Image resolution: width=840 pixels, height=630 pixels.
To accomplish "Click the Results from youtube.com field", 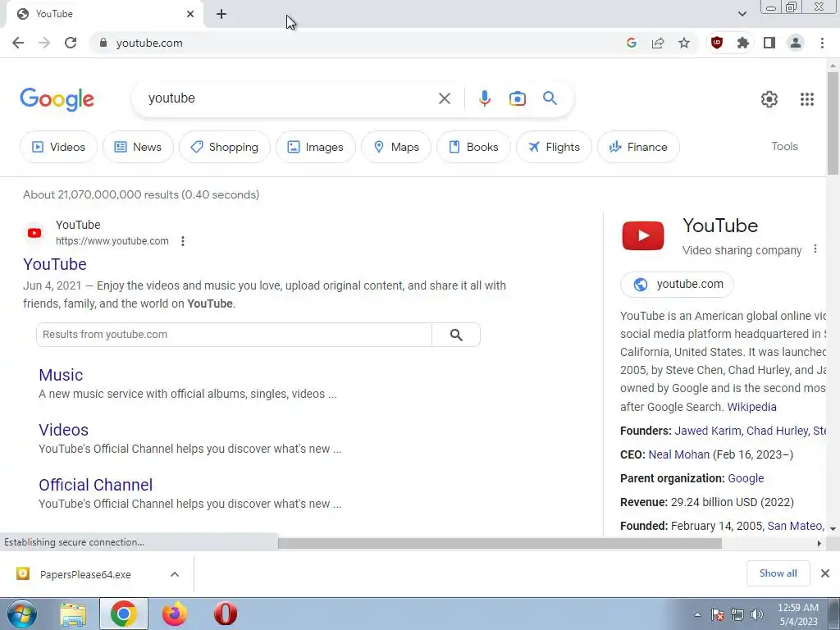I will 234,335.
